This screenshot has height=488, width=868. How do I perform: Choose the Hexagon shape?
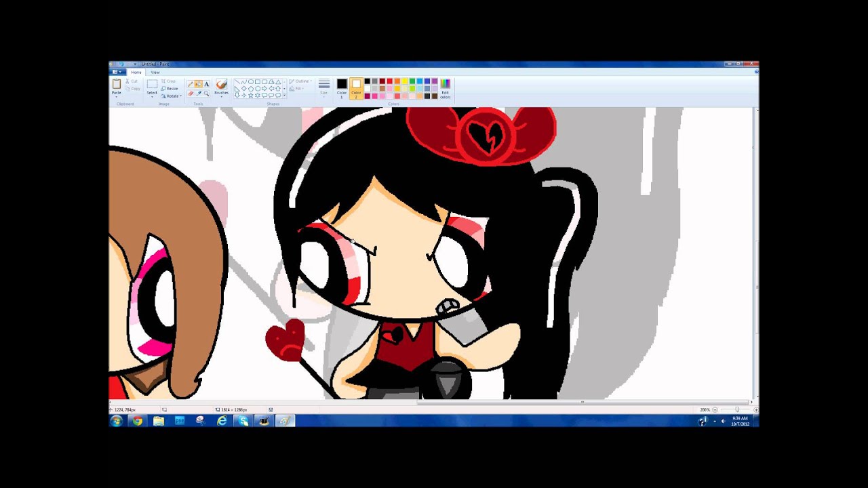click(258, 88)
